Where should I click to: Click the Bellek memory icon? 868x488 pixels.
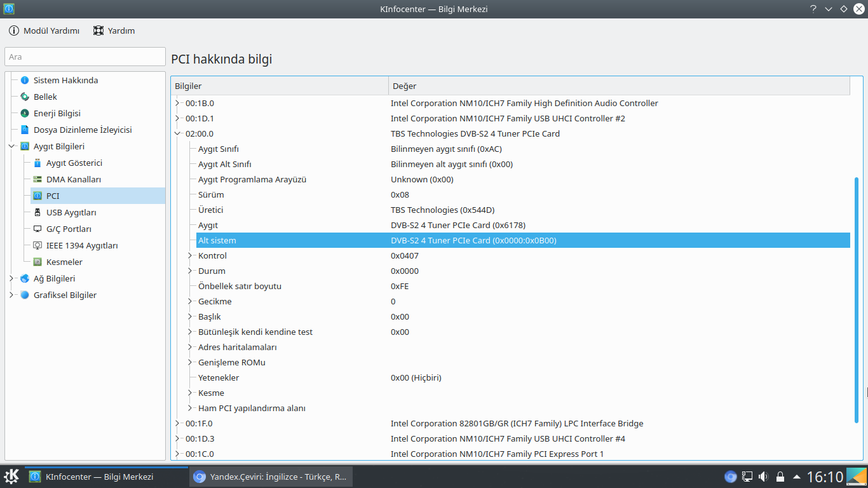(x=25, y=97)
